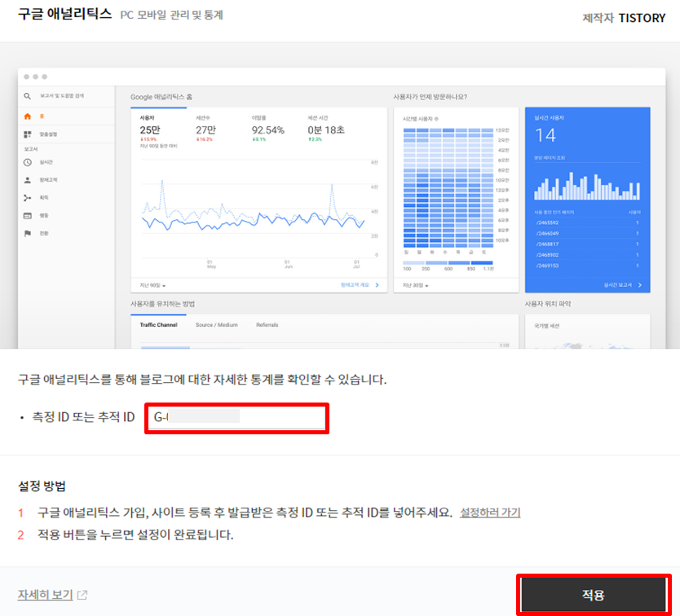Click the conversions flag icon in the preview sidebar
The height and width of the screenshot is (616, 680).
pyautogui.click(x=28, y=233)
